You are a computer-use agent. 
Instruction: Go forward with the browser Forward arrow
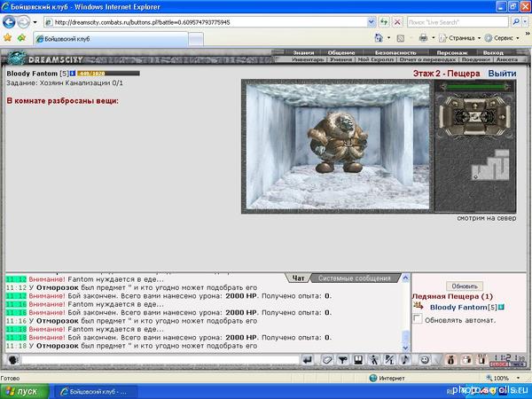click(23, 22)
